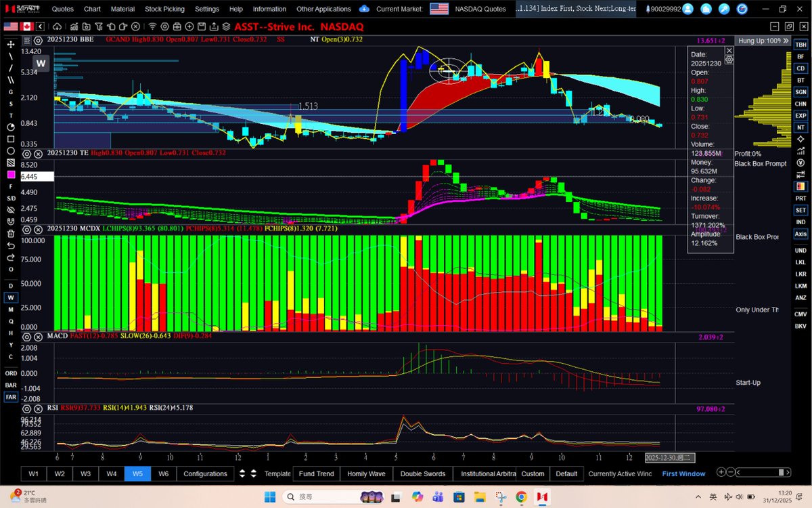Open TE indicator panel settings gear
Screen dimensions: 812x508
pos(27,154)
